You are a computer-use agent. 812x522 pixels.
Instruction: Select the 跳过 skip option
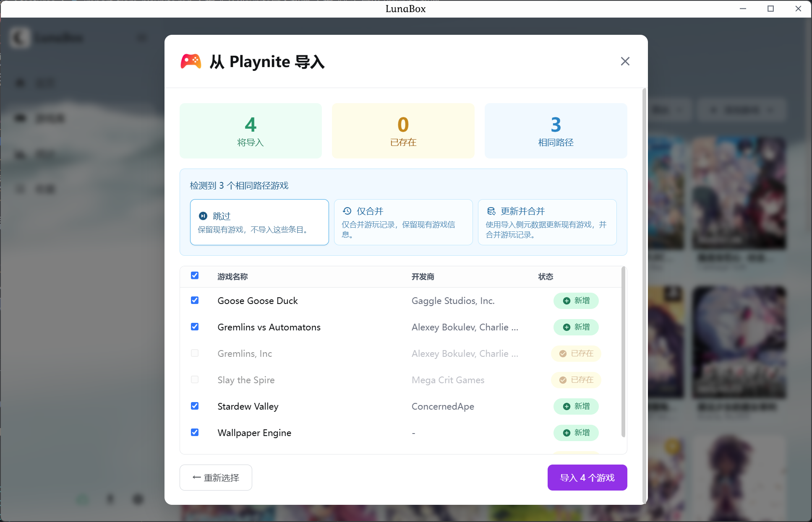(x=259, y=222)
